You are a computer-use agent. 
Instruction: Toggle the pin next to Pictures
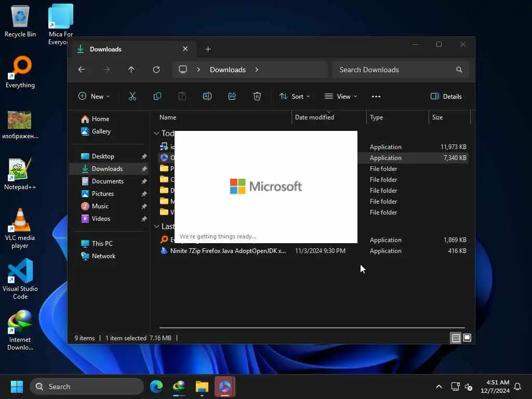pos(144,194)
